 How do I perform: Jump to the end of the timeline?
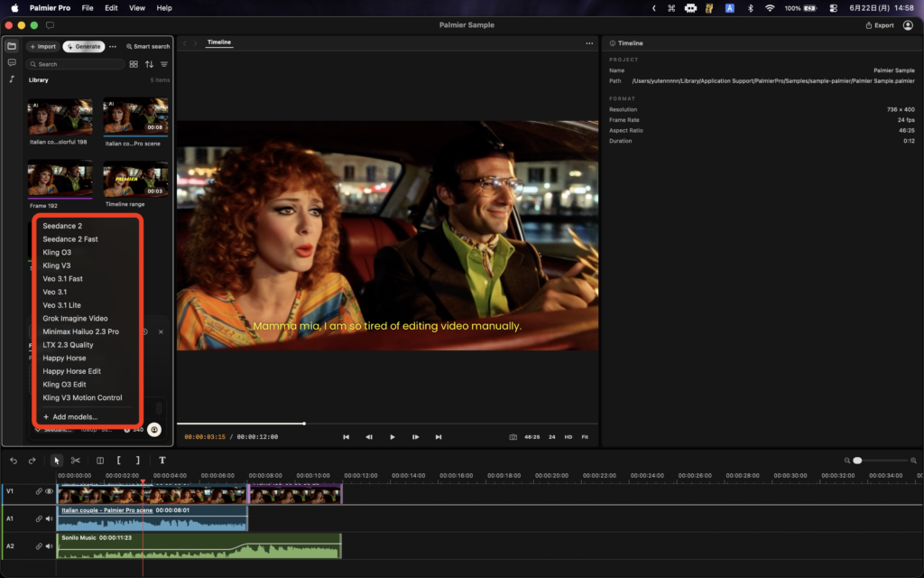click(439, 437)
